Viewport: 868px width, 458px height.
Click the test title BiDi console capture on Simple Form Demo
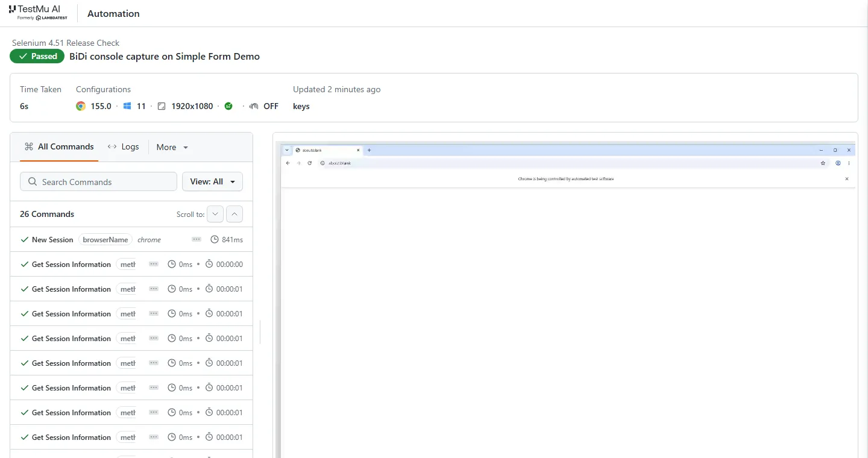(x=165, y=56)
